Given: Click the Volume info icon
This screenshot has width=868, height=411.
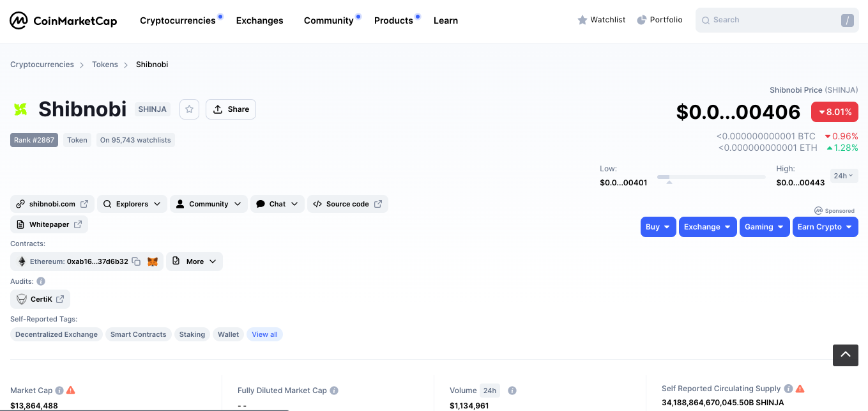Looking at the screenshot, I should [x=512, y=390].
